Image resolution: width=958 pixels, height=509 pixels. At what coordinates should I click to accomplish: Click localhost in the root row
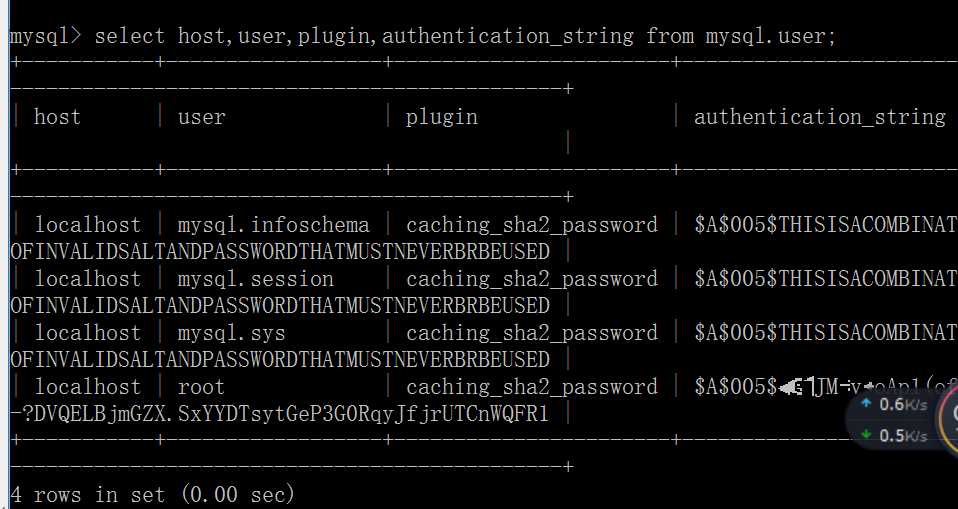point(88,387)
